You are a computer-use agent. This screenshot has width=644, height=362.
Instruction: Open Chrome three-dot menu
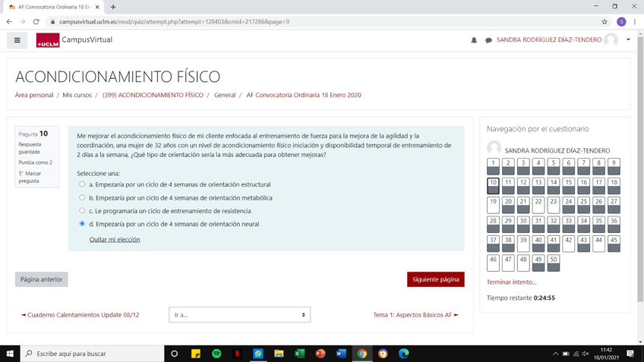coord(635,22)
